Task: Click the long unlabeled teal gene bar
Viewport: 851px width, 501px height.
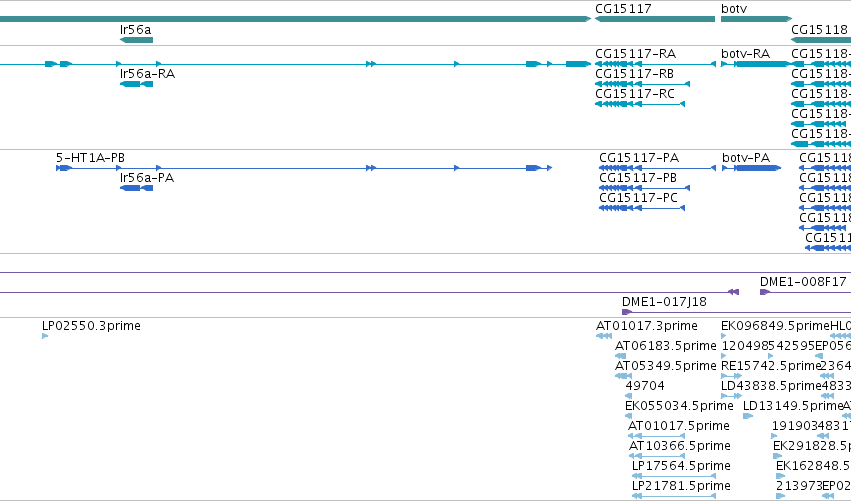Action: coord(295,19)
